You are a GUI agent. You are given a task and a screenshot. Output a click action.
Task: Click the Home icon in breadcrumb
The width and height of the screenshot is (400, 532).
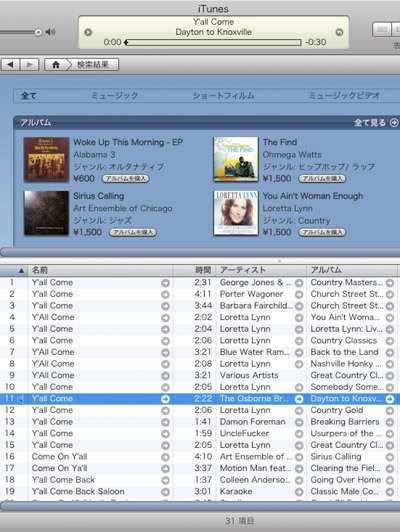tap(56, 64)
